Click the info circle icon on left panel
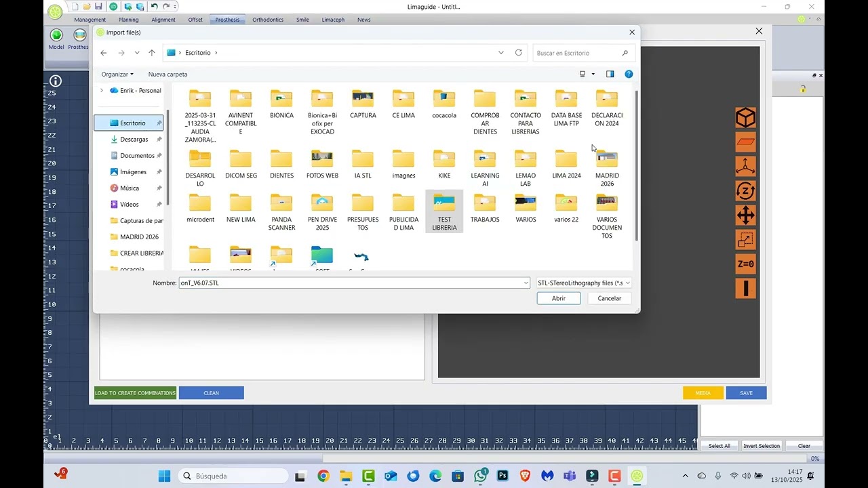 click(x=56, y=81)
